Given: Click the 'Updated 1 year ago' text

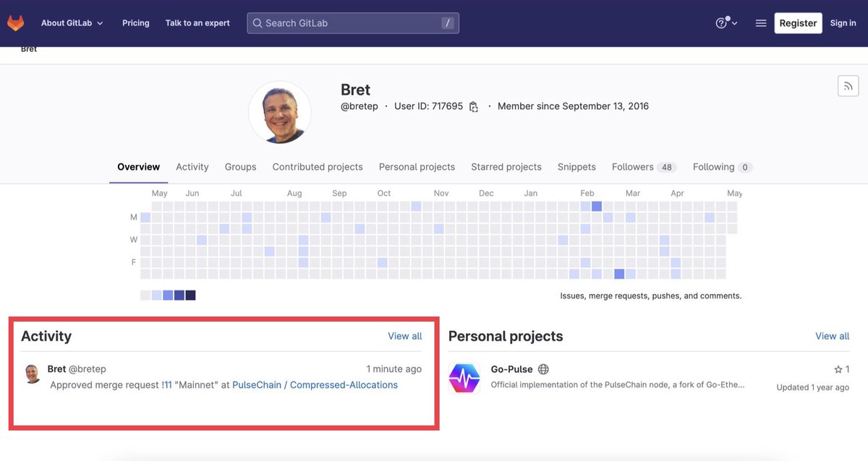Looking at the screenshot, I should 813,387.
